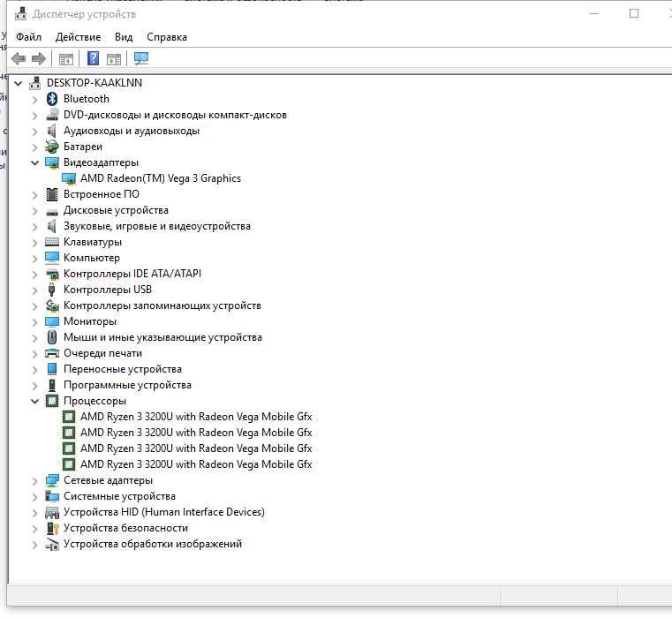This screenshot has width=672, height=618.
Task: Click the Устройства HID icon
Action: coord(52,512)
